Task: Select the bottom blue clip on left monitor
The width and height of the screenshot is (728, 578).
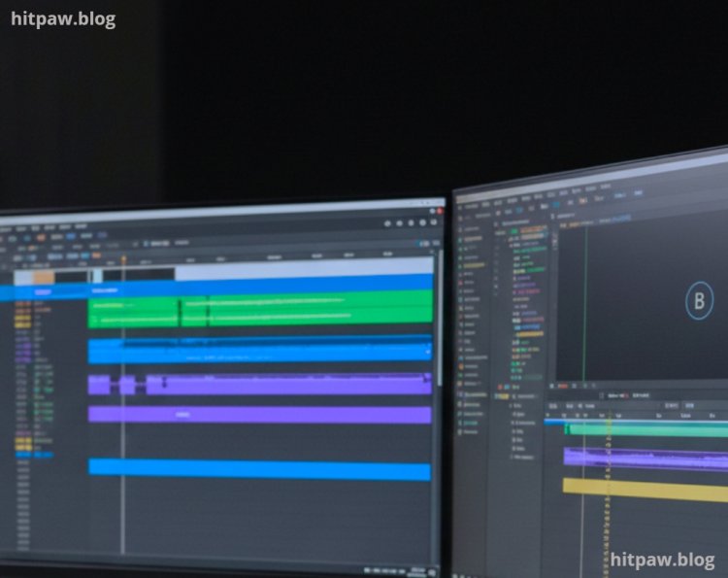Action: point(259,470)
